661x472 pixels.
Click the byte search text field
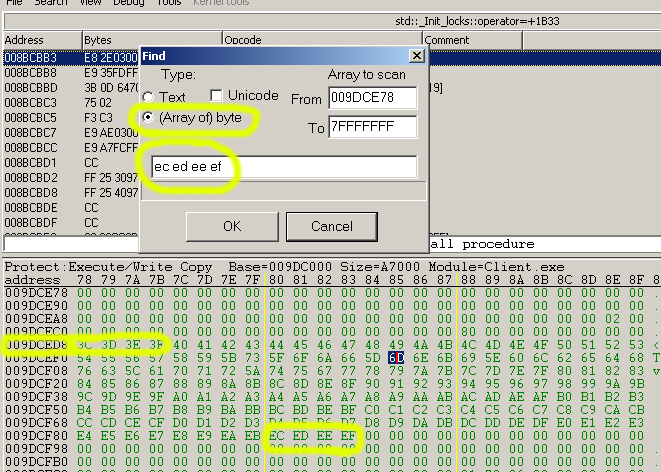coord(283,166)
